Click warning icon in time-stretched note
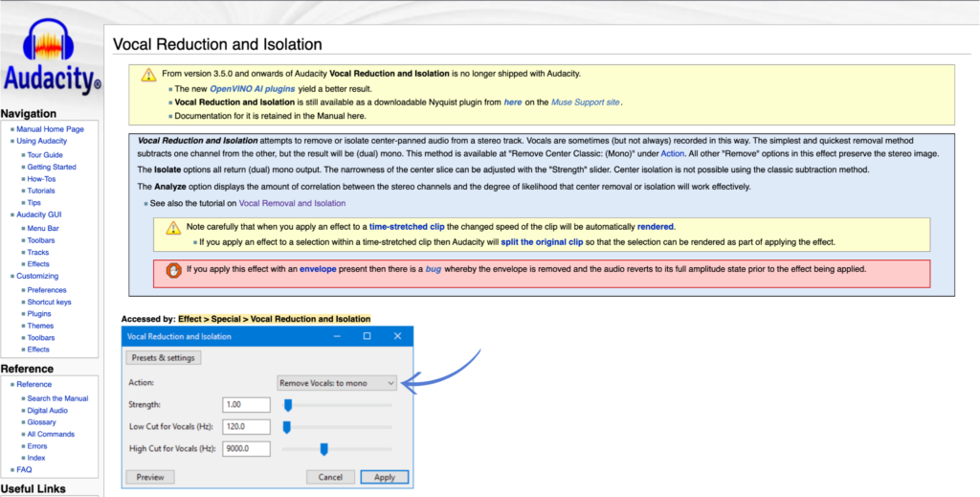This screenshot has width=980, height=497. tap(173, 228)
